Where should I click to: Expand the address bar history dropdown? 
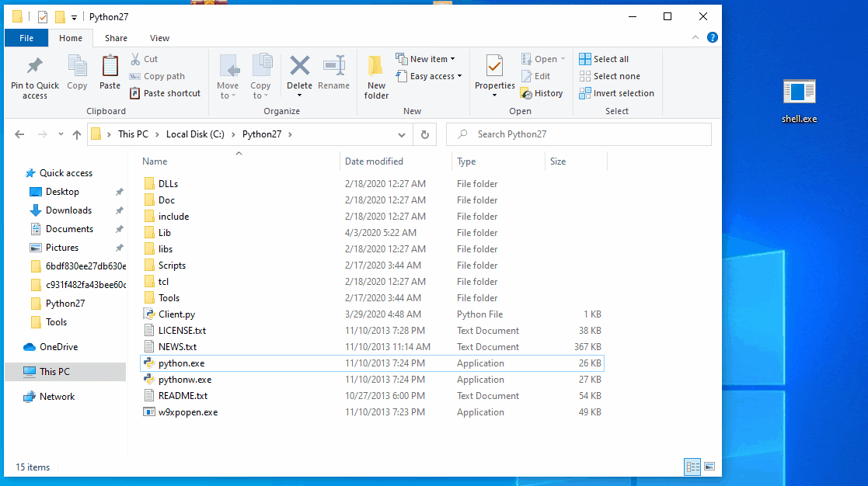pos(401,134)
